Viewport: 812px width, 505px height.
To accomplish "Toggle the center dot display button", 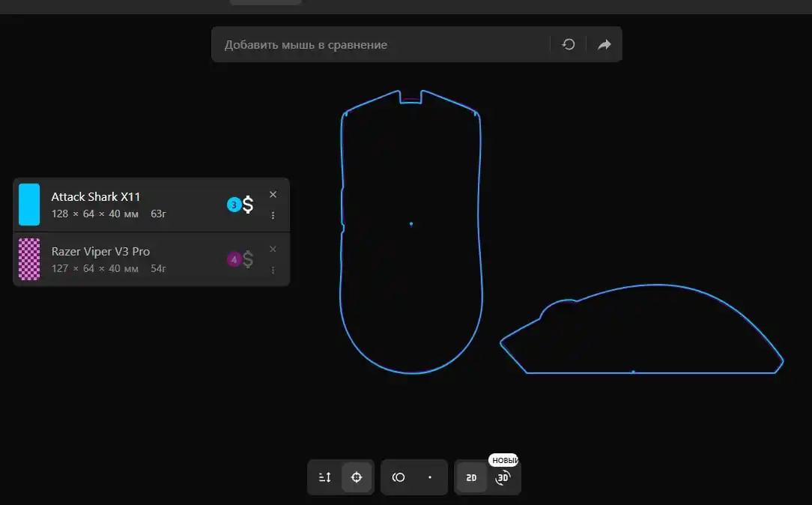I will tap(430, 477).
